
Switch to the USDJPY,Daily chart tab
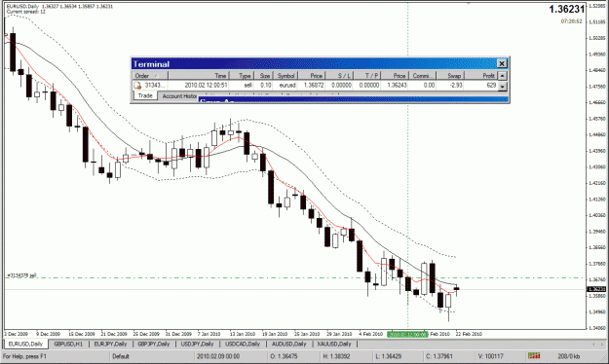197,344
